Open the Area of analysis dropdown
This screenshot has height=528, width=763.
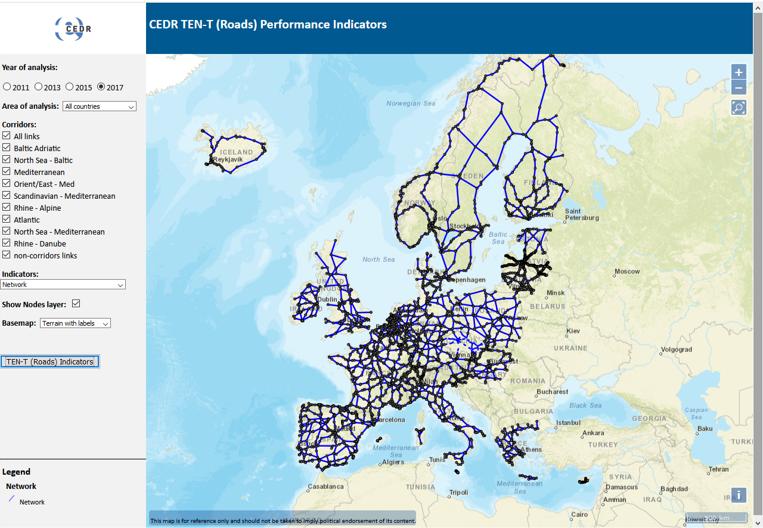[99, 106]
